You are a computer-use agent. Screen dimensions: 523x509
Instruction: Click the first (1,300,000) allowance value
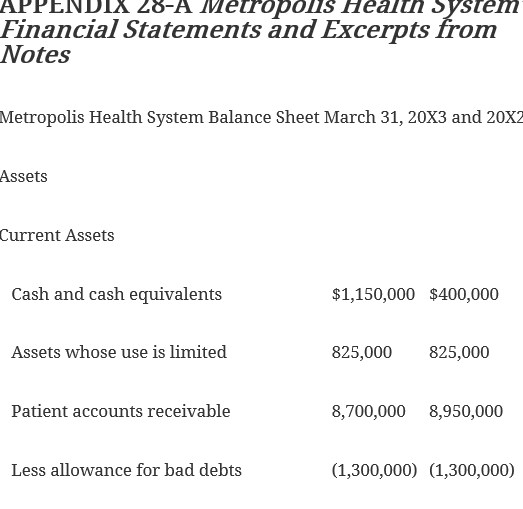click(375, 471)
